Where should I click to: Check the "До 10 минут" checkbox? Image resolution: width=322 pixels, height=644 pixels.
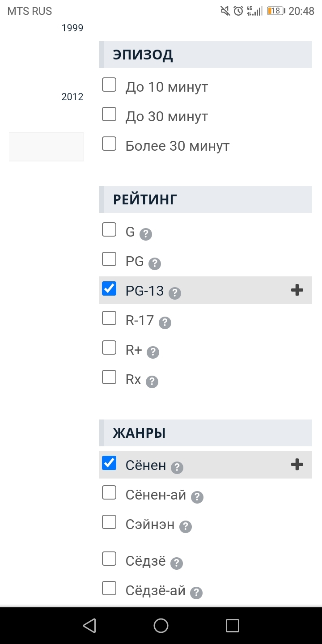[109, 85]
